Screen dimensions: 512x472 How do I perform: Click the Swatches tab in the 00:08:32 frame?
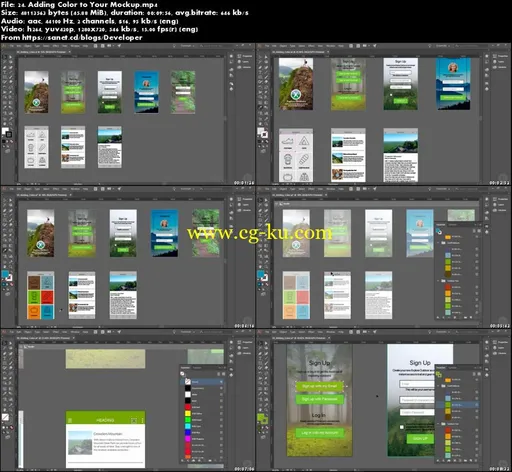[x=441, y=367]
